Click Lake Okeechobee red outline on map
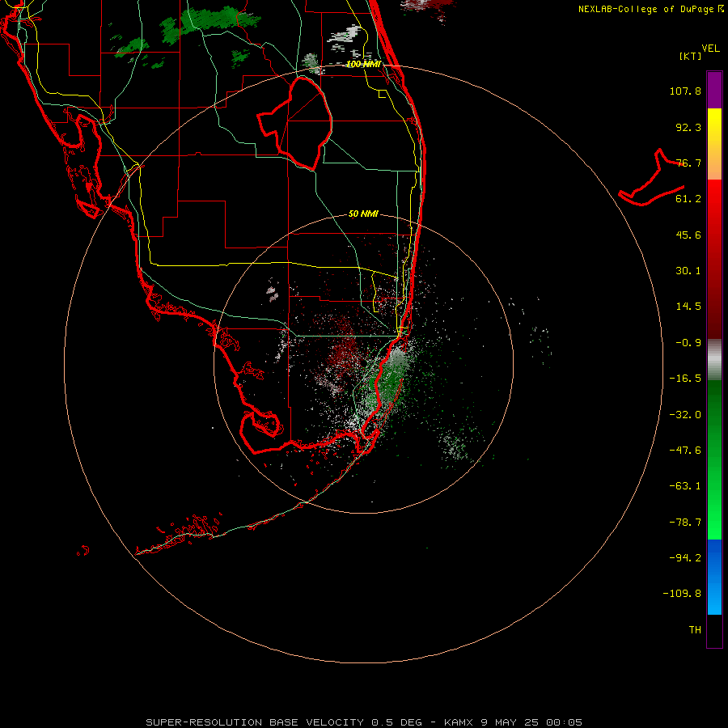Viewport: 728px width, 728px height. point(294,123)
